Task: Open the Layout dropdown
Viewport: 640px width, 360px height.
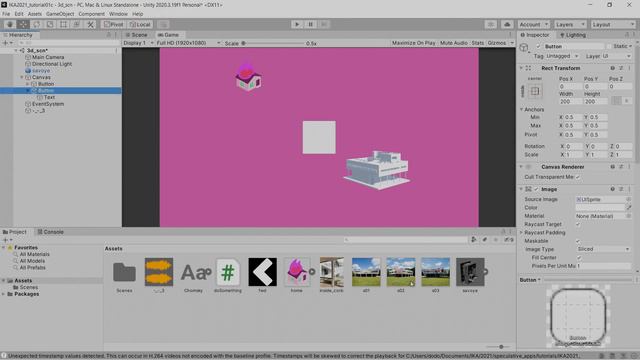Action: pos(613,24)
